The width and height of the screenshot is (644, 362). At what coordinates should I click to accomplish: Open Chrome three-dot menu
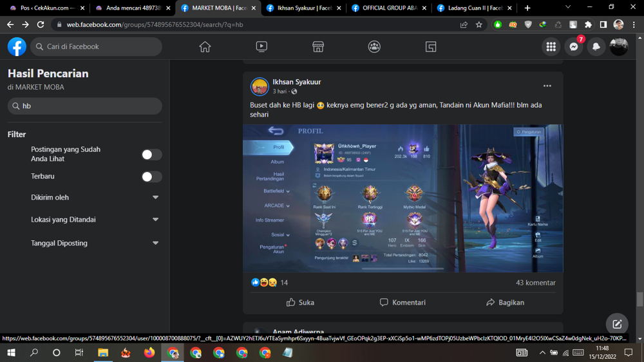pos(634,24)
